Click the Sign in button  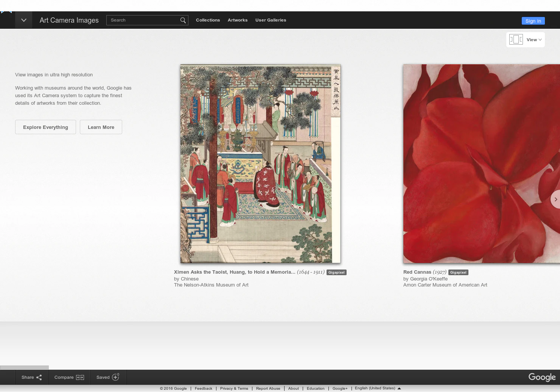click(x=533, y=21)
